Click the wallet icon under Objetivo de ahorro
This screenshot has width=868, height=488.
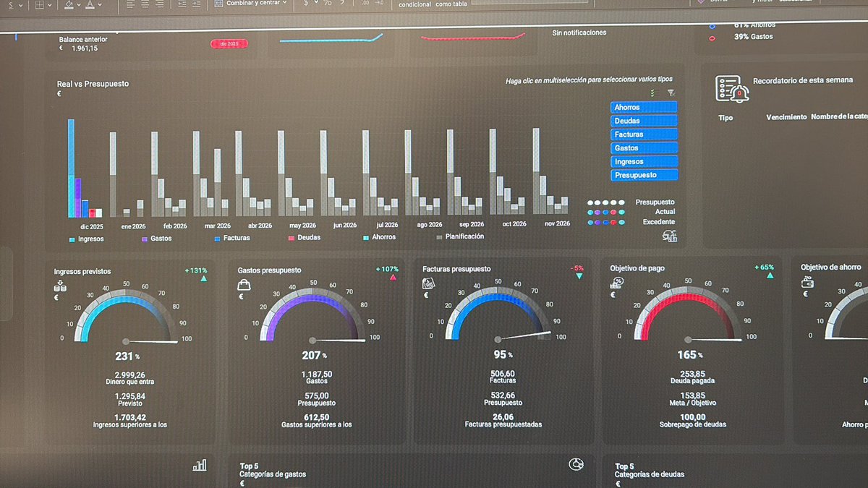807,281
